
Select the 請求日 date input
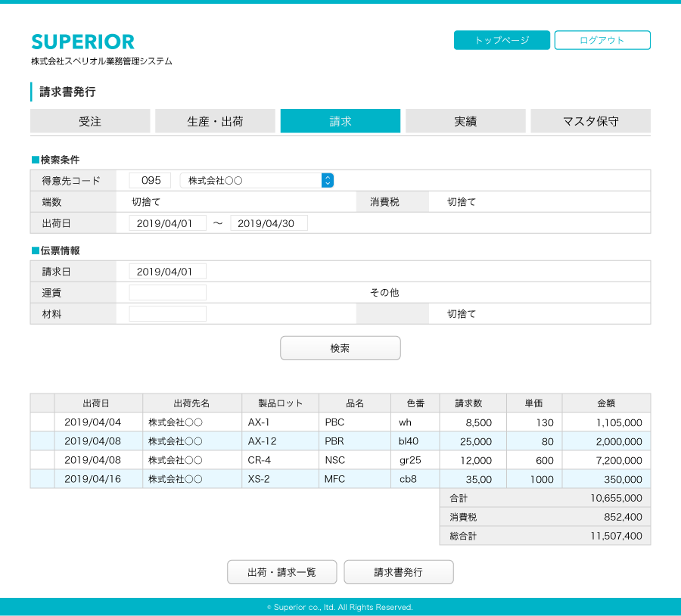click(x=167, y=272)
